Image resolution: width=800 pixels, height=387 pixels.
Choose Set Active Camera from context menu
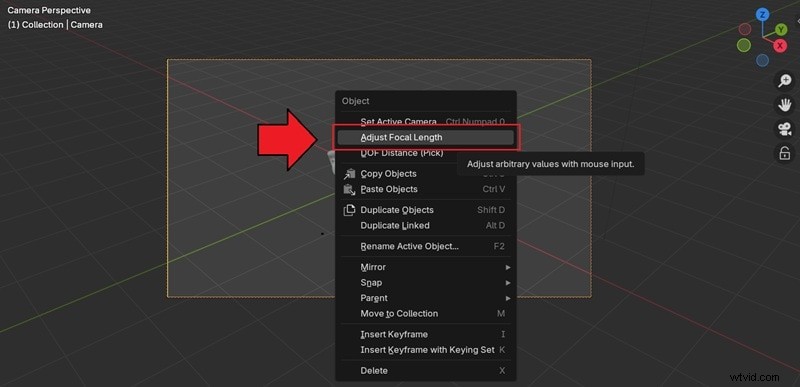(426, 122)
